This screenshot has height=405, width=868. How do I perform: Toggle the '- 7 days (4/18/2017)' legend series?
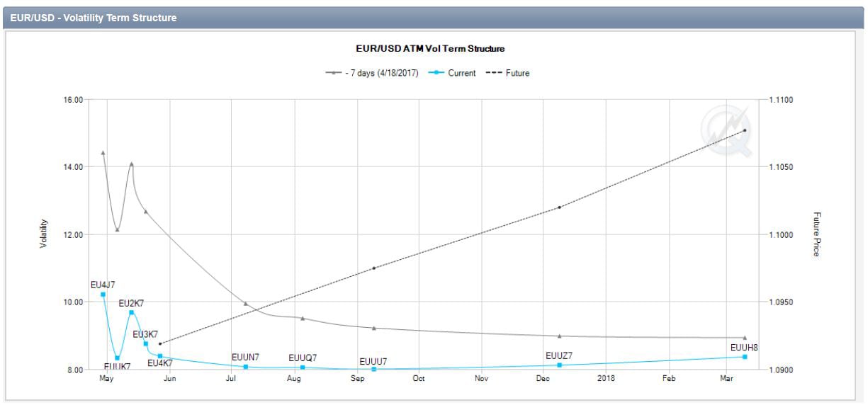pyautogui.click(x=374, y=73)
